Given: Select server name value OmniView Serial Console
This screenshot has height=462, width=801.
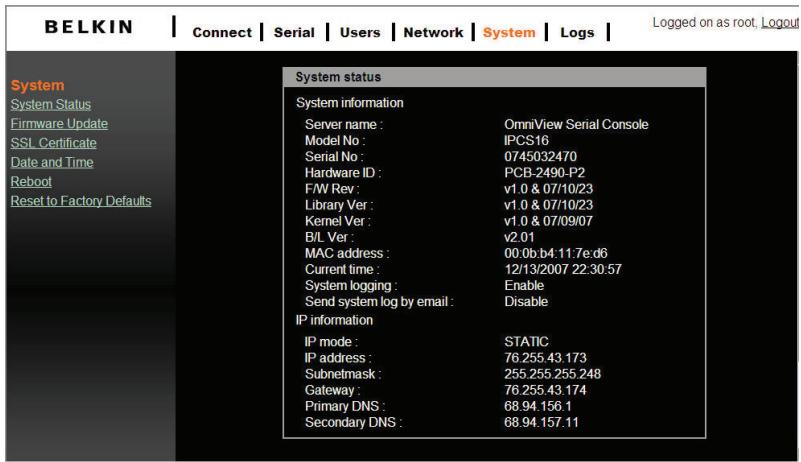Looking at the screenshot, I should 576,124.
